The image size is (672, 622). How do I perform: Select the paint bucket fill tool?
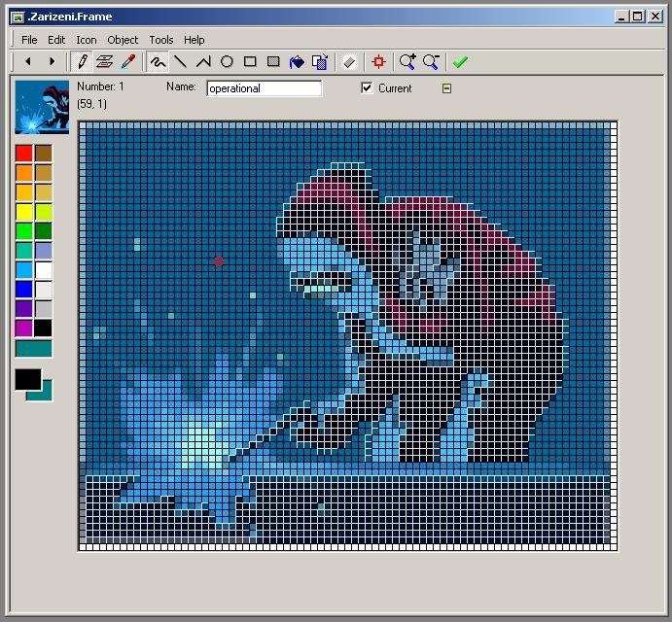point(297,61)
